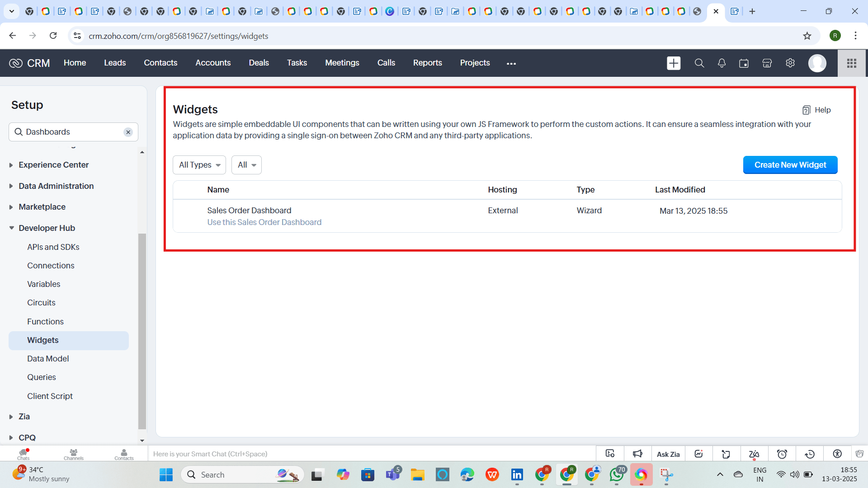Go to the Home module
Image resolution: width=868 pixels, height=488 pixels.
pos(75,63)
